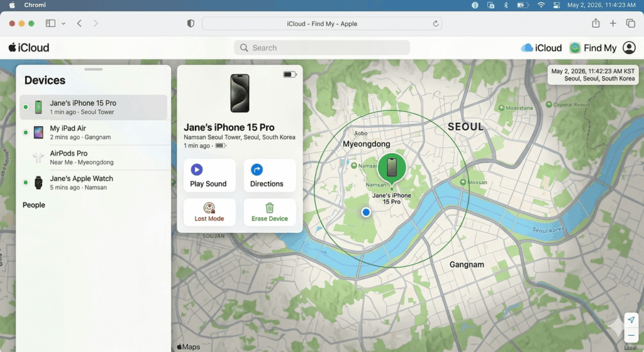
Task: Toggle the browser sidebar icon
Action: (x=50, y=23)
